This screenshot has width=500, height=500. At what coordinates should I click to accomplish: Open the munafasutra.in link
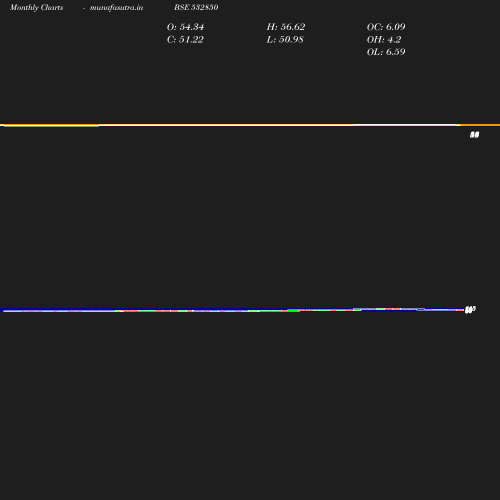[116, 7]
